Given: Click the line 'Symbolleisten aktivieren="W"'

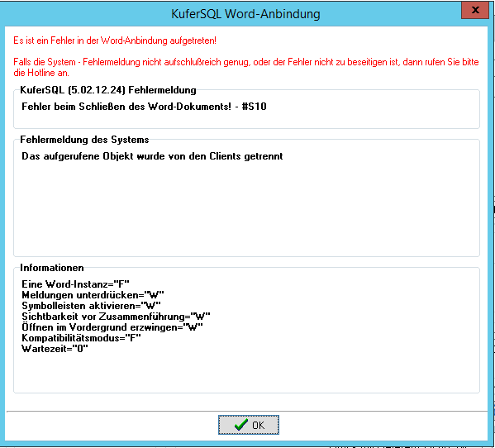Looking at the screenshot, I should click(91, 306).
